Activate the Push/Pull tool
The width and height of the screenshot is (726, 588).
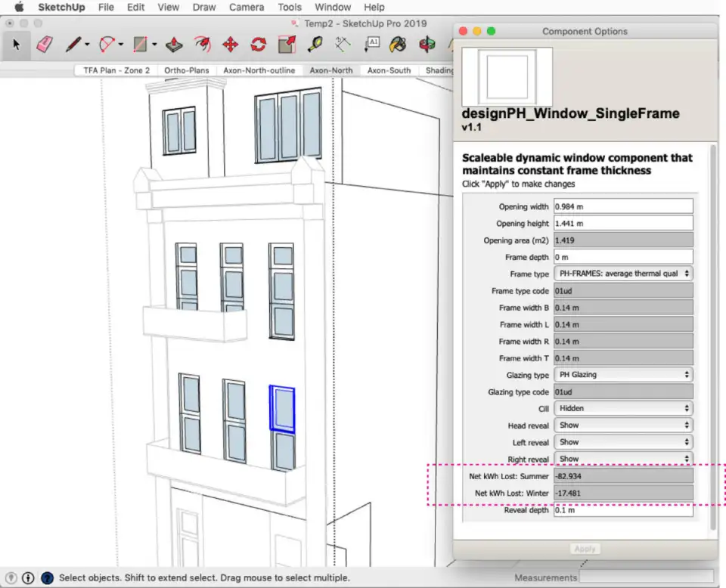(174, 45)
